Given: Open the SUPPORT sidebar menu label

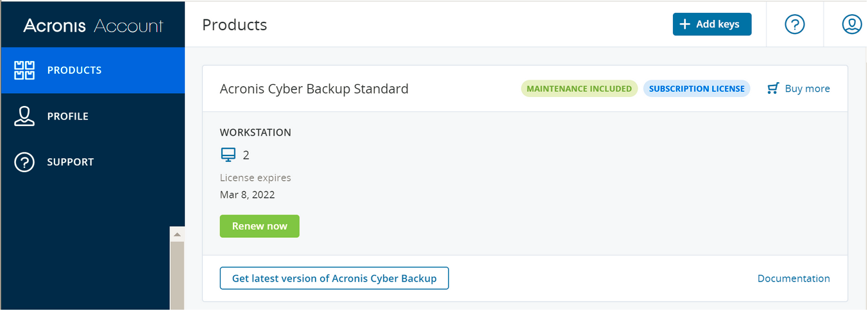Looking at the screenshot, I should 71,162.
